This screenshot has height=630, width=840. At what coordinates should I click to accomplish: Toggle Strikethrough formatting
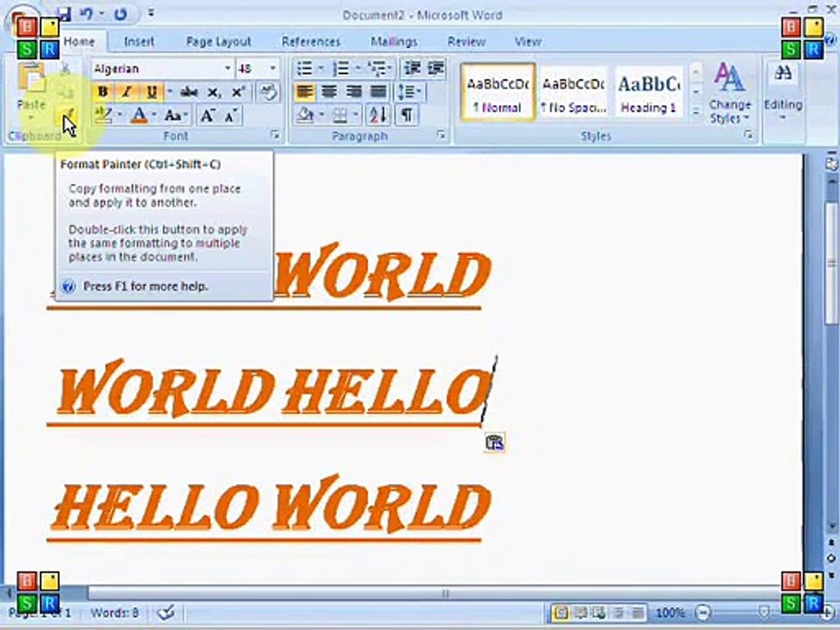[x=189, y=92]
